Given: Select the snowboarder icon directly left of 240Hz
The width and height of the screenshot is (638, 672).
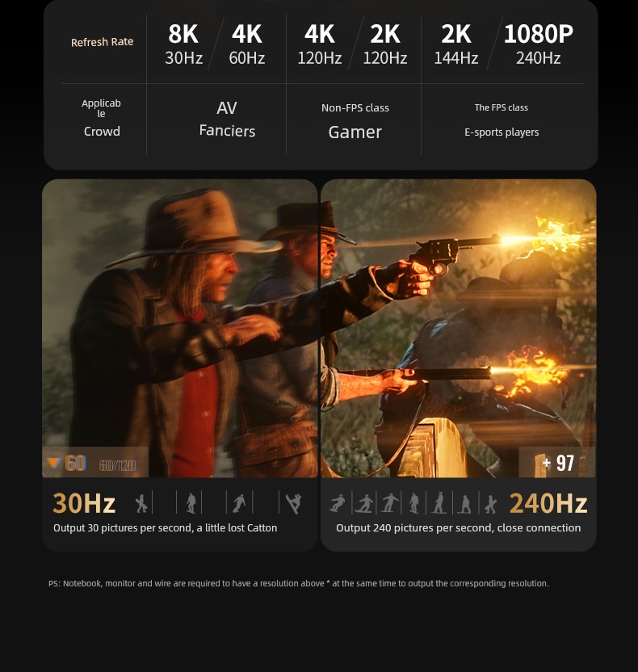Looking at the screenshot, I should [x=490, y=504].
